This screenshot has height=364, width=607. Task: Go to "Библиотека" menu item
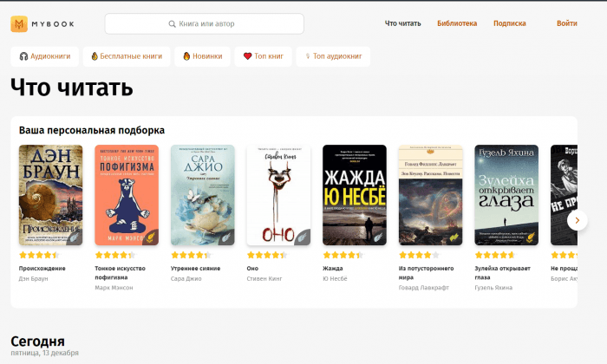click(x=457, y=23)
